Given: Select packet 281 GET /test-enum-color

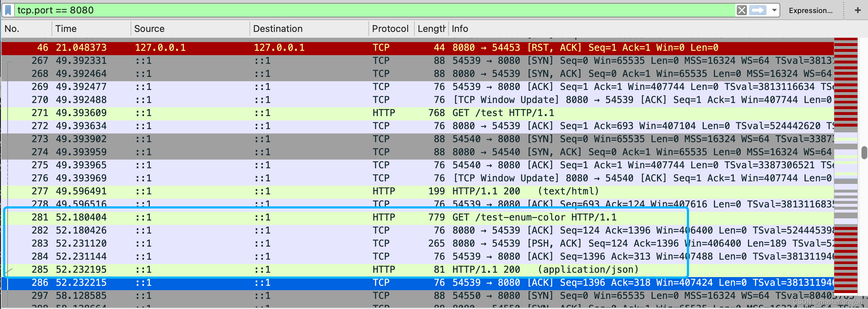Looking at the screenshot, I should (418, 218).
